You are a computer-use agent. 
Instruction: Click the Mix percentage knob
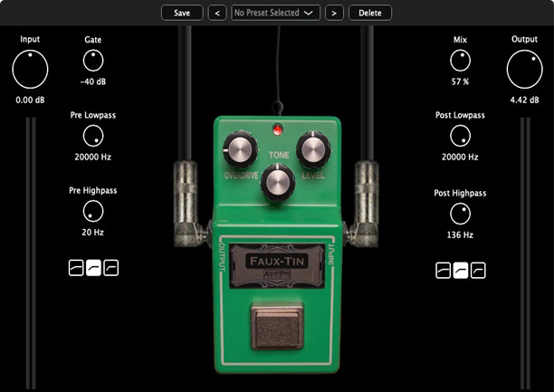click(461, 61)
